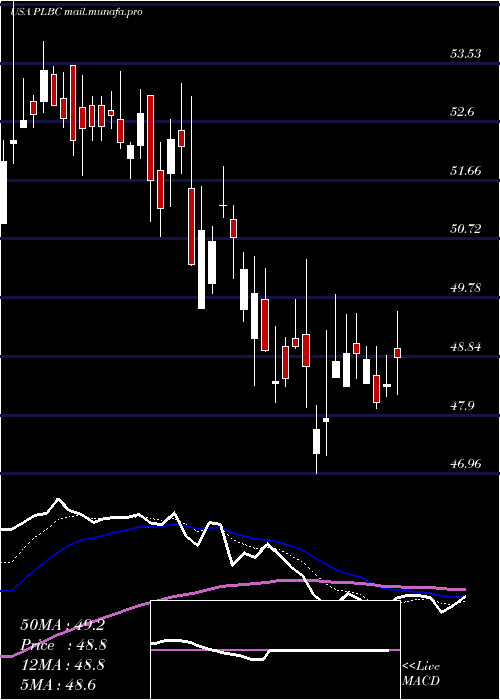Select the 47.9 price axis label
Viewport: 500px width, 700px height.
pyautogui.click(x=462, y=405)
